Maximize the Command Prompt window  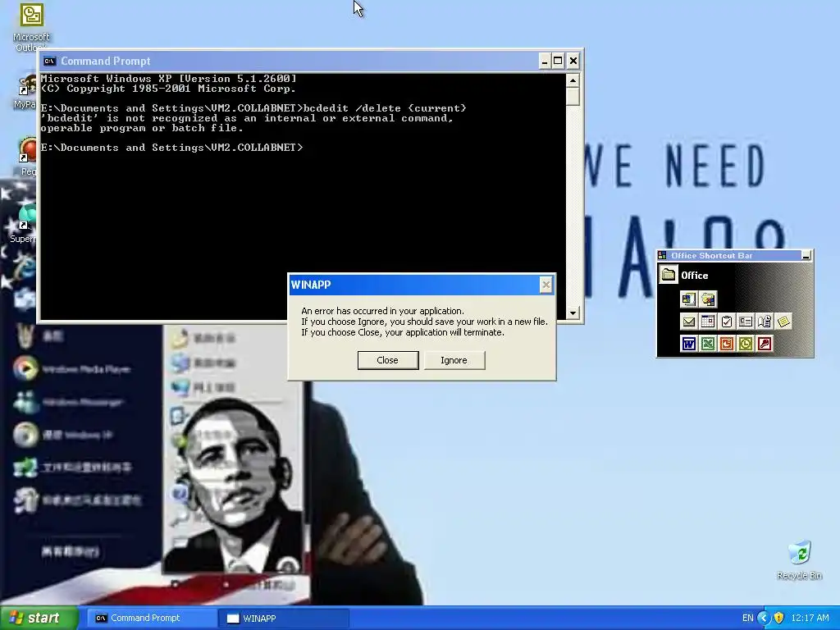click(x=558, y=61)
